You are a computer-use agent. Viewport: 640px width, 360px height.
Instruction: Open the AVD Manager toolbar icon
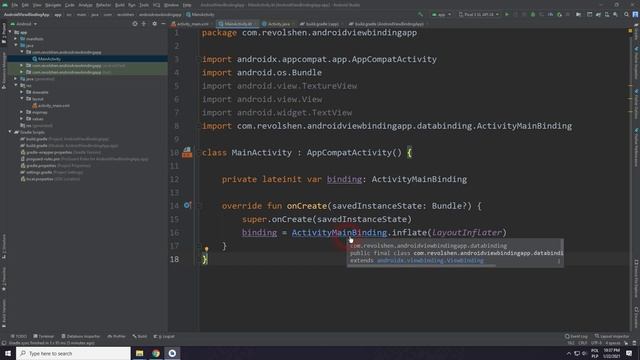[607, 14]
